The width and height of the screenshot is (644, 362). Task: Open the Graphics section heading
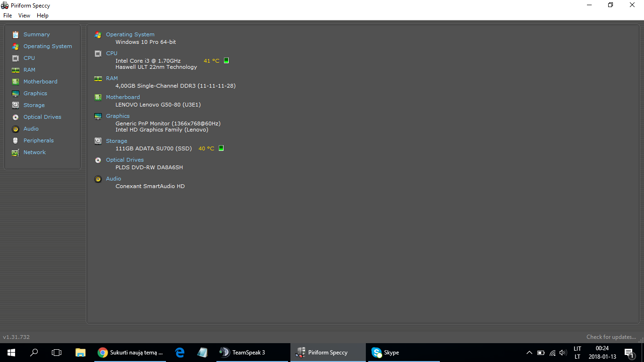pyautogui.click(x=118, y=116)
